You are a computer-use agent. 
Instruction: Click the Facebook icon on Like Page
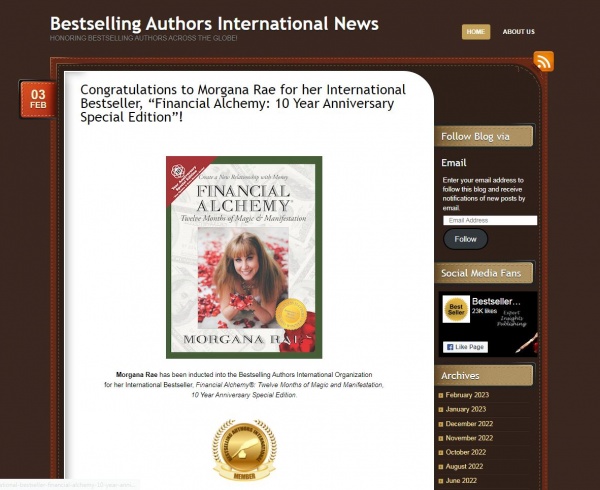coord(450,347)
